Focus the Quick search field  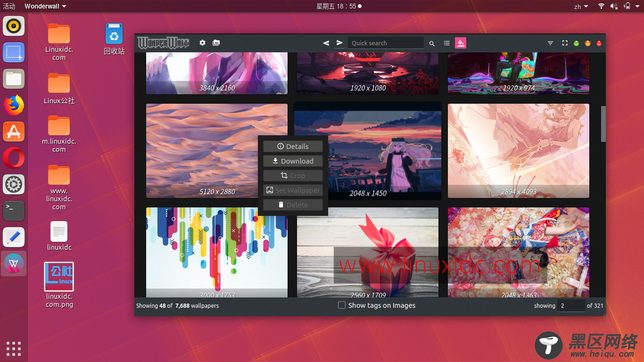click(x=386, y=43)
